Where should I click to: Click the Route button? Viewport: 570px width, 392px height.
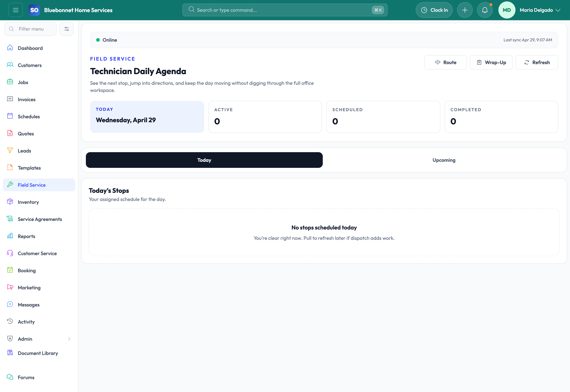tap(445, 62)
